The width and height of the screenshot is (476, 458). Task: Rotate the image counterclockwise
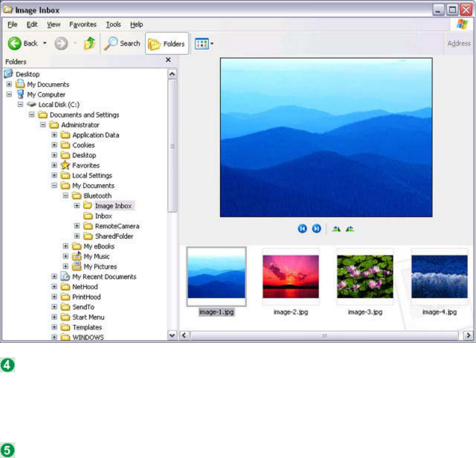[350, 229]
